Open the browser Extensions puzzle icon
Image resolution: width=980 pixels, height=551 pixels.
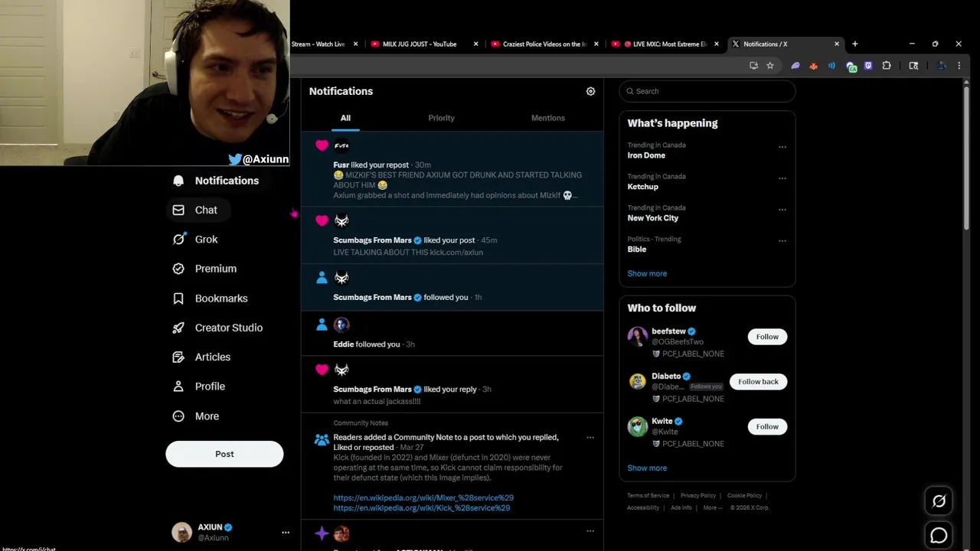pyautogui.click(x=887, y=66)
